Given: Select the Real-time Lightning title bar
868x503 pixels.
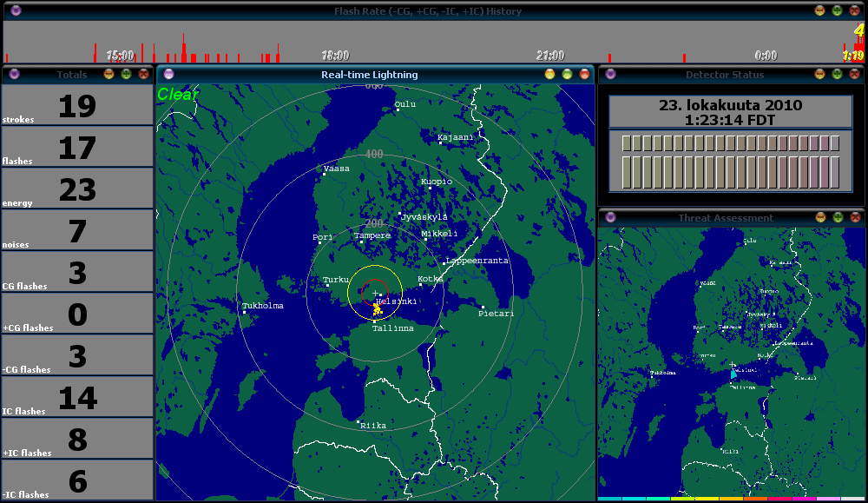Looking at the screenshot, I should pyautogui.click(x=369, y=74).
